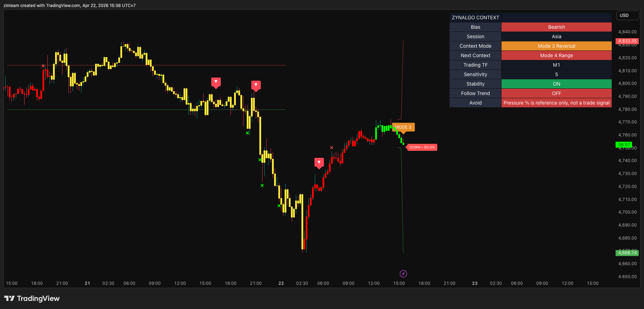Click the Stability row label
644x309 pixels.
coord(476,84)
